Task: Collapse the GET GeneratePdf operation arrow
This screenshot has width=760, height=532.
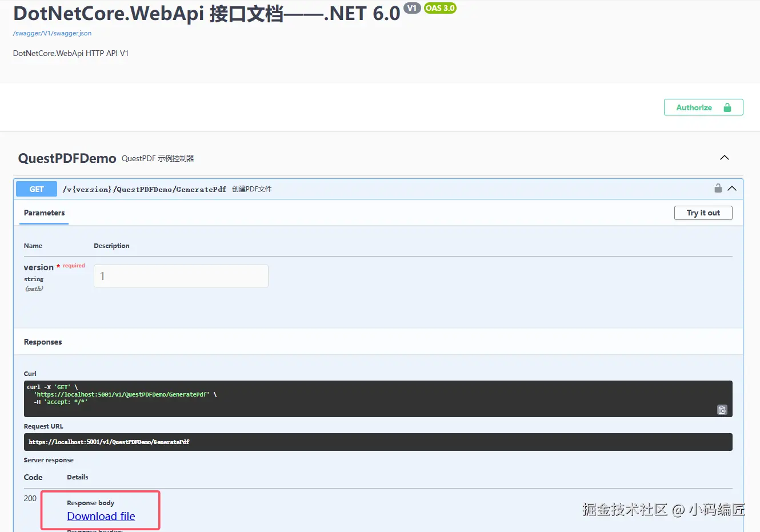Action: click(x=732, y=189)
